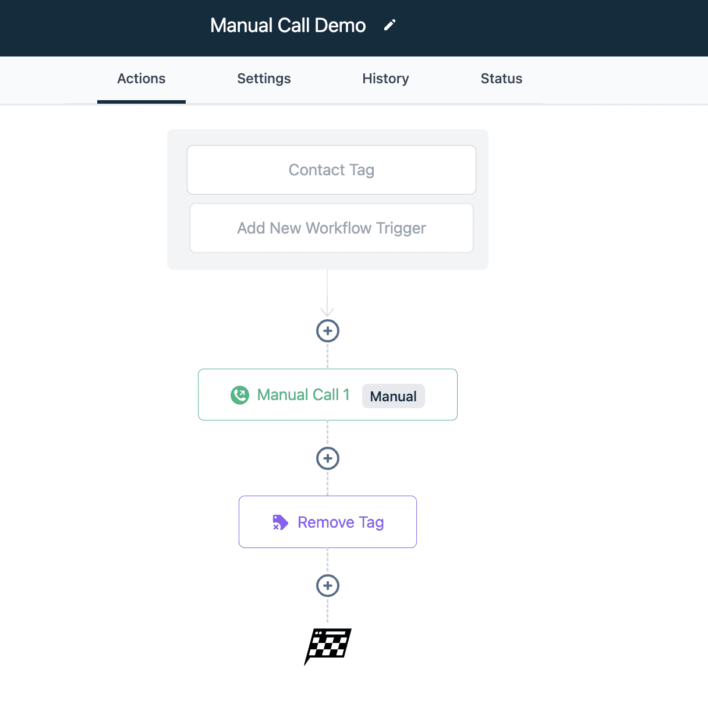This screenshot has height=728, width=708.
Task: Click the pencil icon to rename the workflow
Action: [390, 25]
